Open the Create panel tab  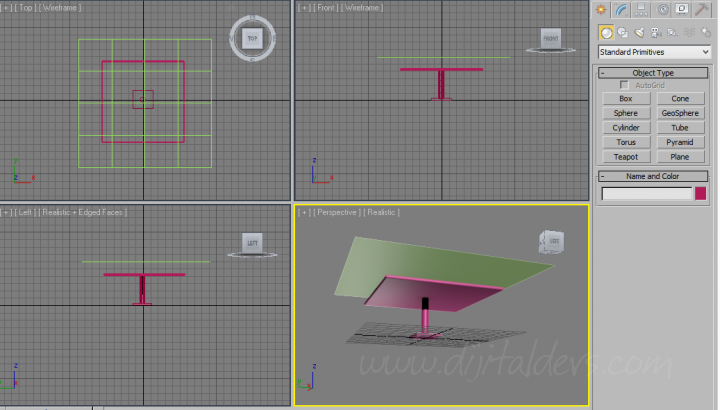coord(601,10)
